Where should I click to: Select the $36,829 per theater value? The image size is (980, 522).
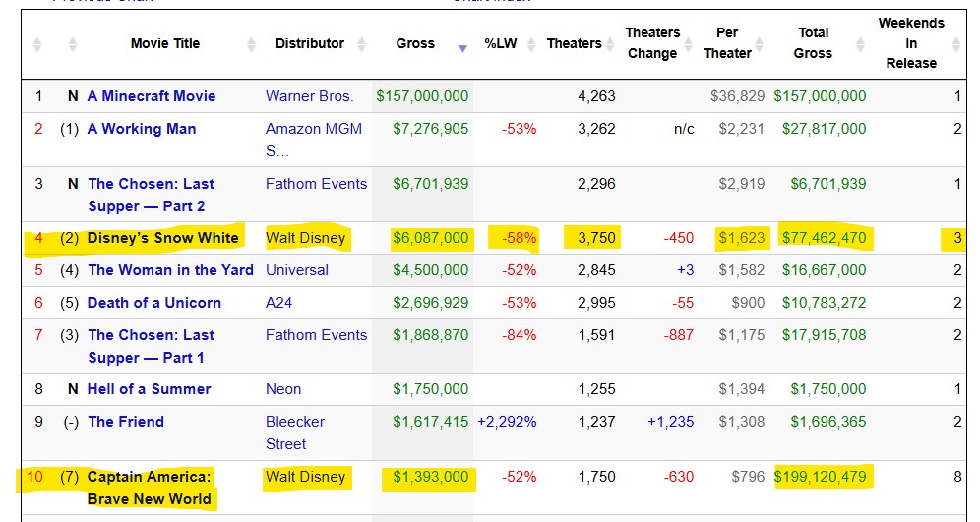pyautogui.click(x=738, y=96)
